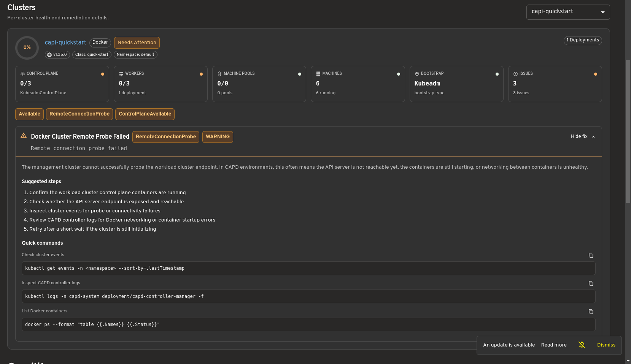The height and width of the screenshot is (364, 631).
Task: Click the Docker provider badge
Action: (x=100, y=43)
